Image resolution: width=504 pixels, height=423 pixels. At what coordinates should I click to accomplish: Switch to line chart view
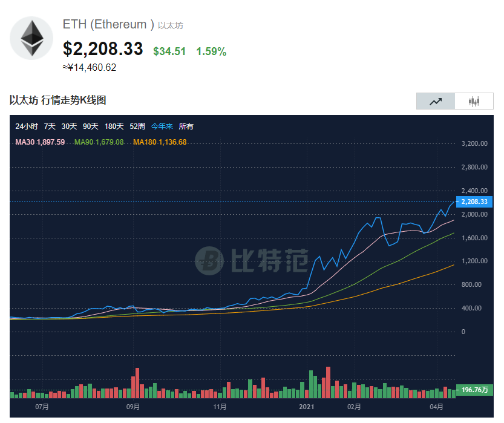click(436, 101)
